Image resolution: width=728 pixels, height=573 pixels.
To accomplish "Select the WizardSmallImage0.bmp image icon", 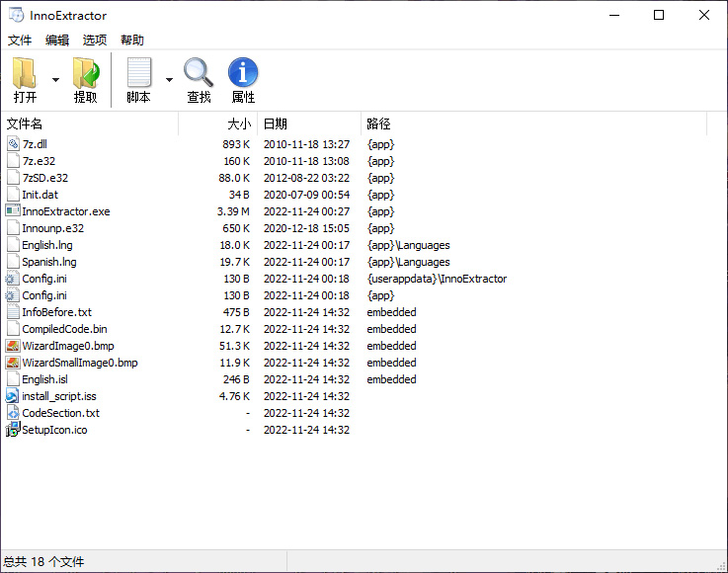I will pyautogui.click(x=13, y=363).
